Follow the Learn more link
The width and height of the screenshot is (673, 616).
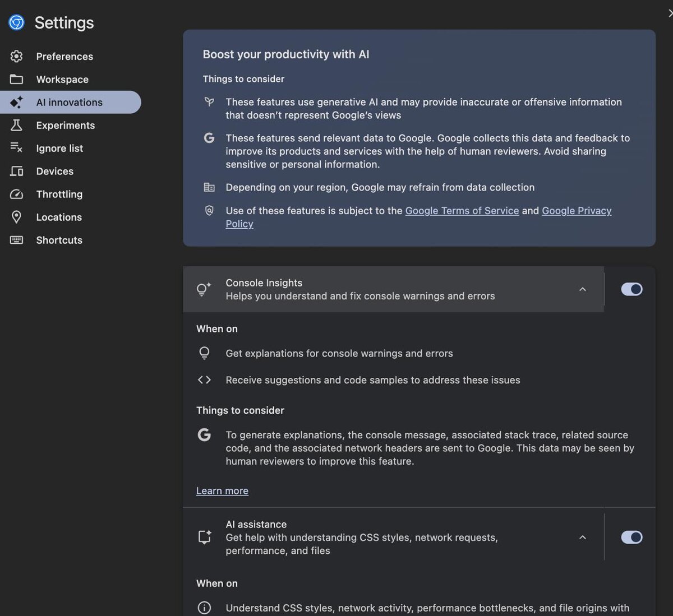pos(222,491)
